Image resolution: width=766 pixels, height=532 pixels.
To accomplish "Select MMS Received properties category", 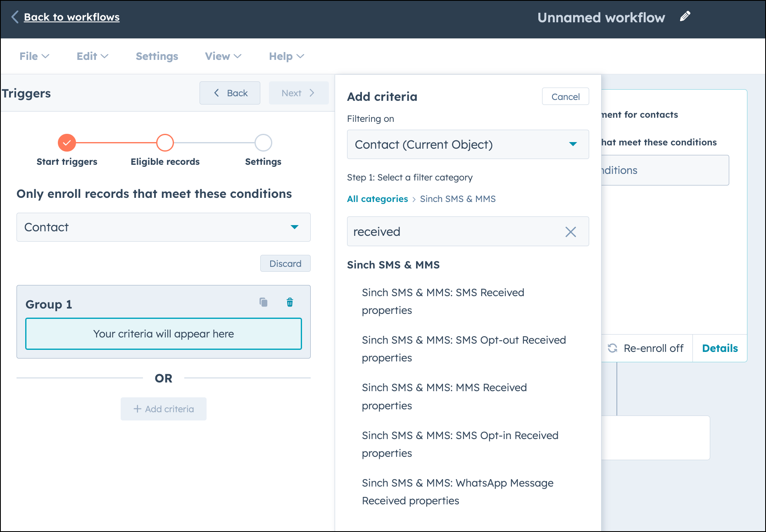I will point(444,397).
